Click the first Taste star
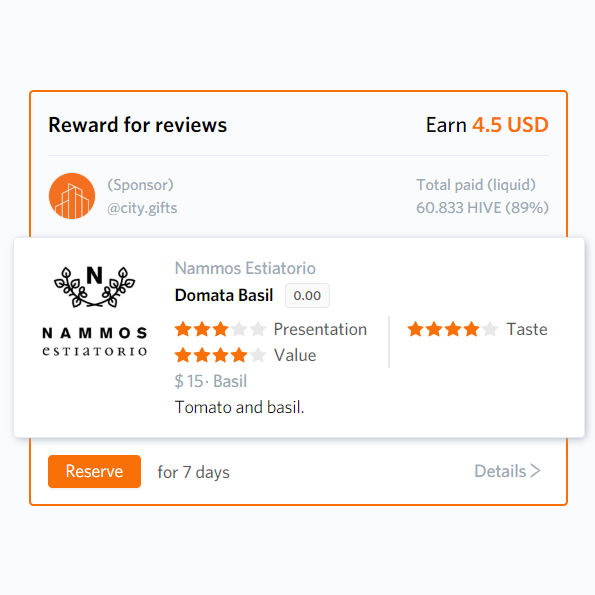Viewport: 595px width, 595px height. [416, 329]
